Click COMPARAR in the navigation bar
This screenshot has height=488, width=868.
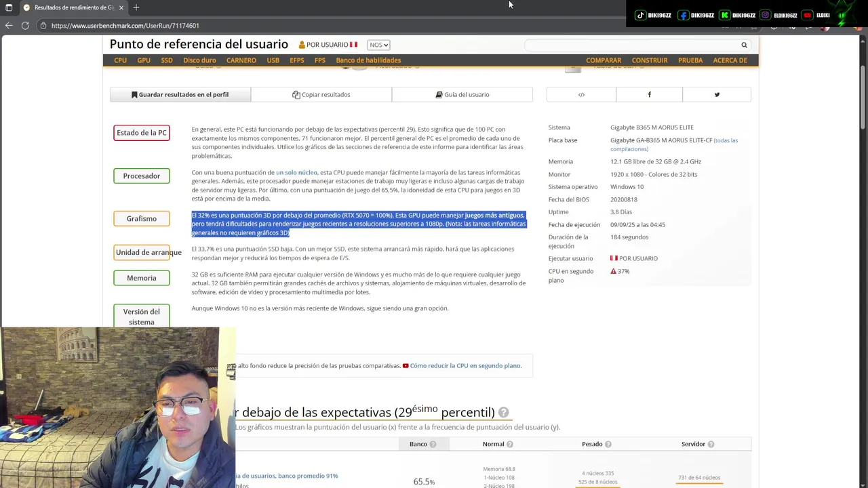(x=604, y=60)
